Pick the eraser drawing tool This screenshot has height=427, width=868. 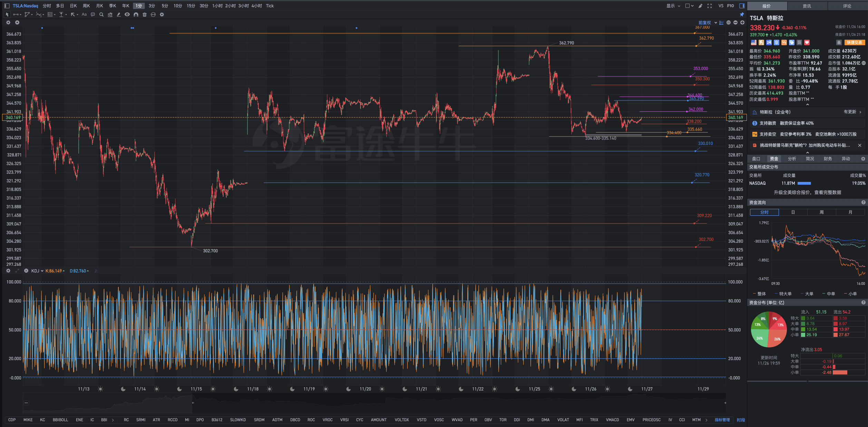pyautogui.click(x=119, y=14)
